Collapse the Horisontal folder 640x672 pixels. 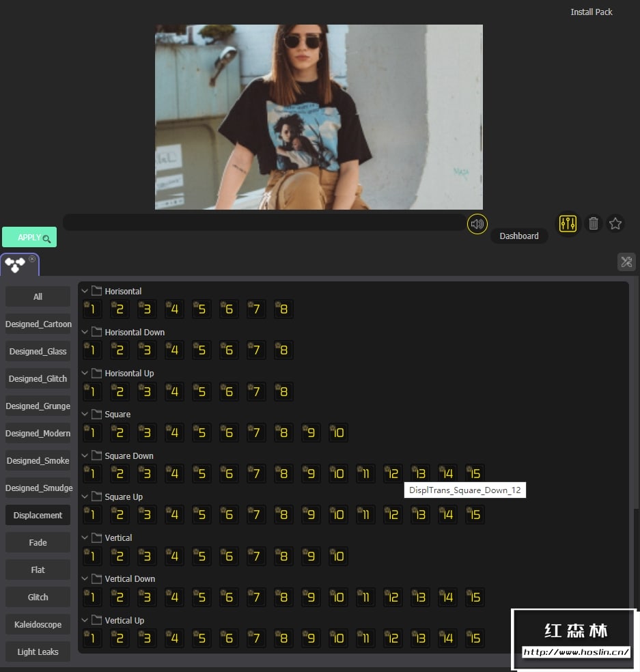tap(85, 291)
